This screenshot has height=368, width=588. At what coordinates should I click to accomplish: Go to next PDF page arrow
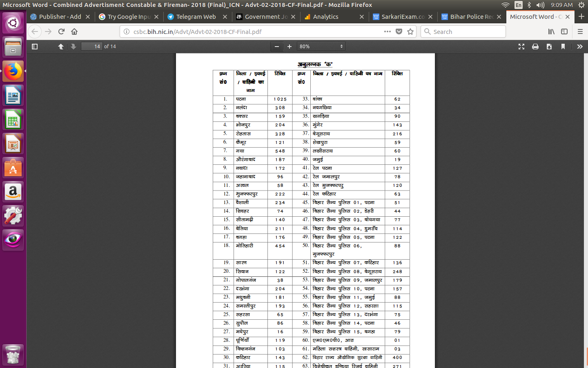coord(73,47)
